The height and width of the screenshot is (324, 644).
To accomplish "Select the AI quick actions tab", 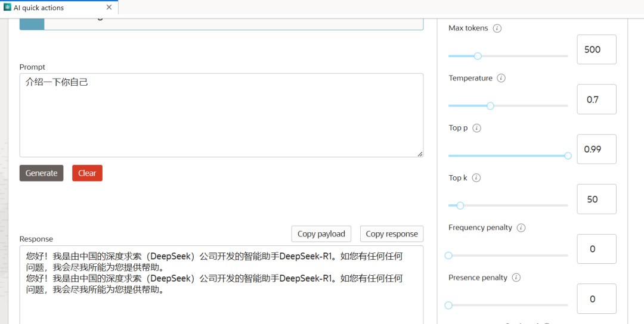I will 59,7.
